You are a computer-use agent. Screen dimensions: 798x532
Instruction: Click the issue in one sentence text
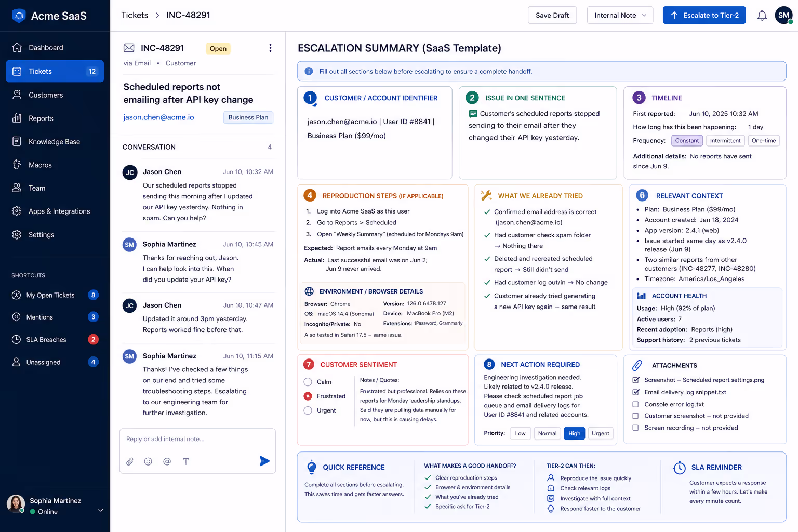click(x=534, y=126)
